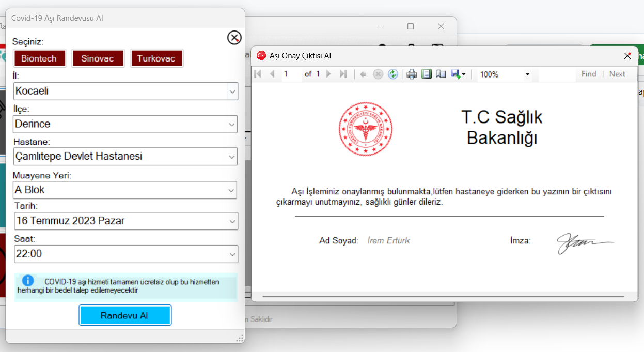Select the Turkovac vaccine button

[x=156, y=58]
